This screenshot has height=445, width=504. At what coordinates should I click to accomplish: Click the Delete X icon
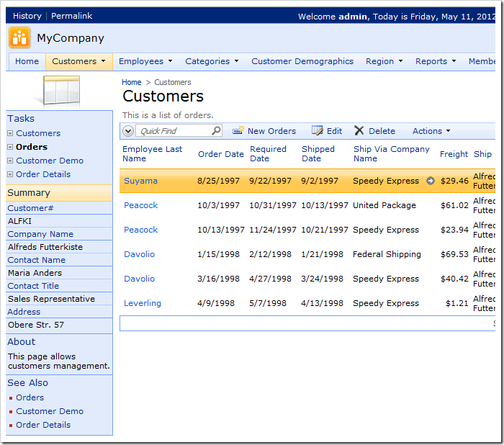click(x=359, y=131)
